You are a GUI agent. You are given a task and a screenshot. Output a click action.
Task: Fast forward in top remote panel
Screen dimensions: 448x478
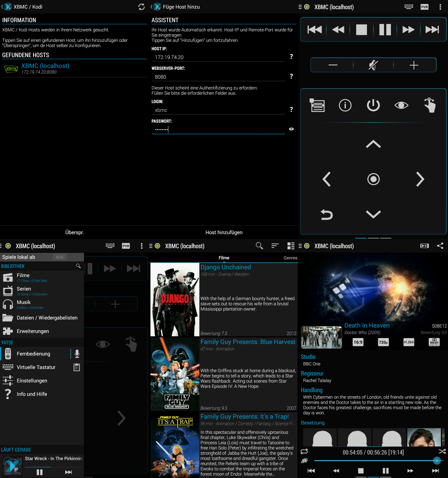coord(408,30)
